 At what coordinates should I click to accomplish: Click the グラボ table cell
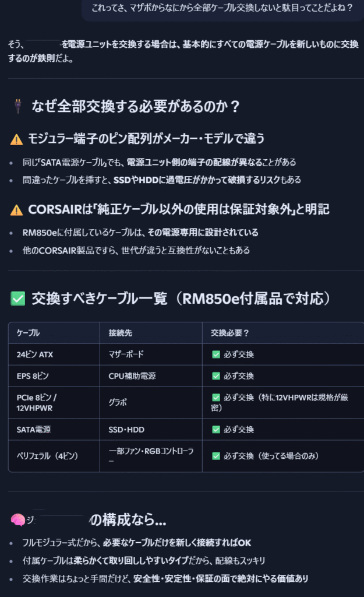(118, 402)
